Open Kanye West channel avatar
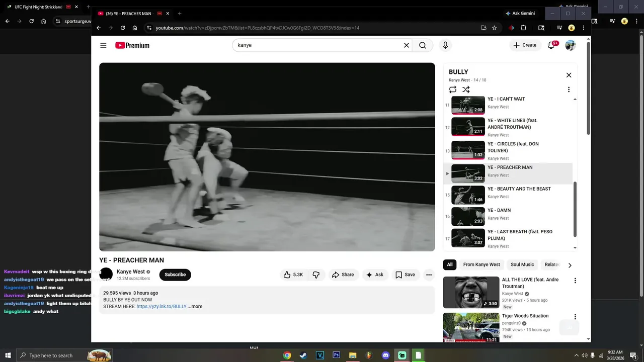 coord(106,275)
